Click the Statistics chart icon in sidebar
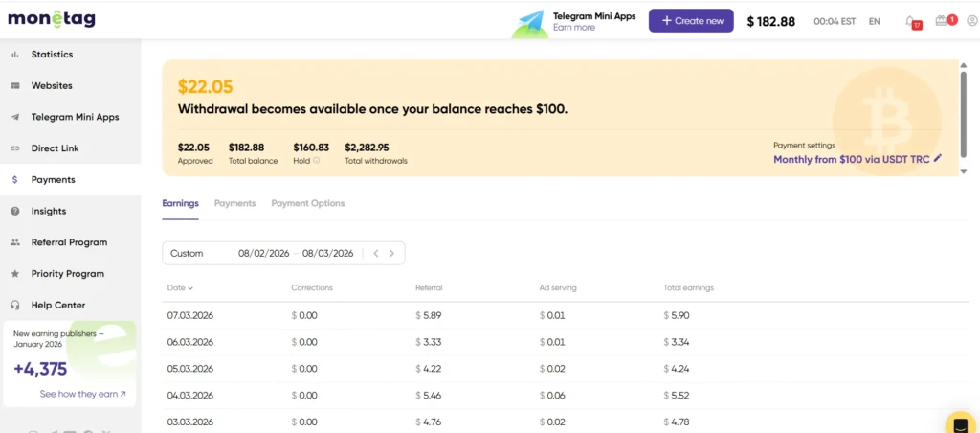The height and width of the screenshot is (433, 980). [15, 55]
